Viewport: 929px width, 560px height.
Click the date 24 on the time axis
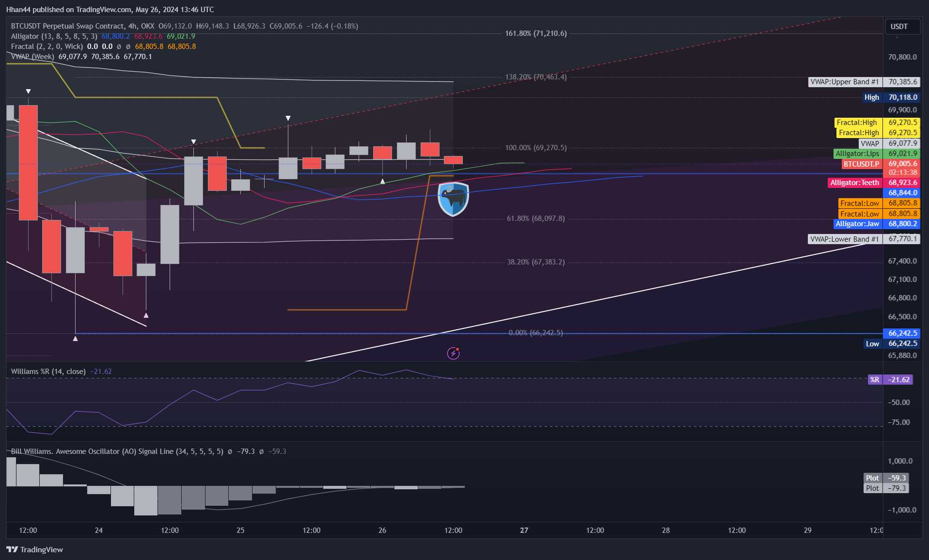99,530
